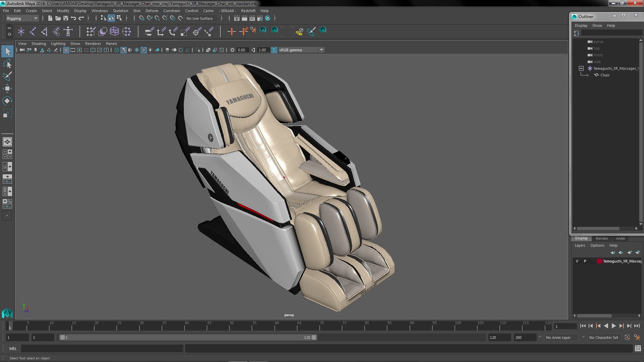Click the Save Scene disk icon
Viewport: 644px width, 362px height.
click(x=65, y=18)
